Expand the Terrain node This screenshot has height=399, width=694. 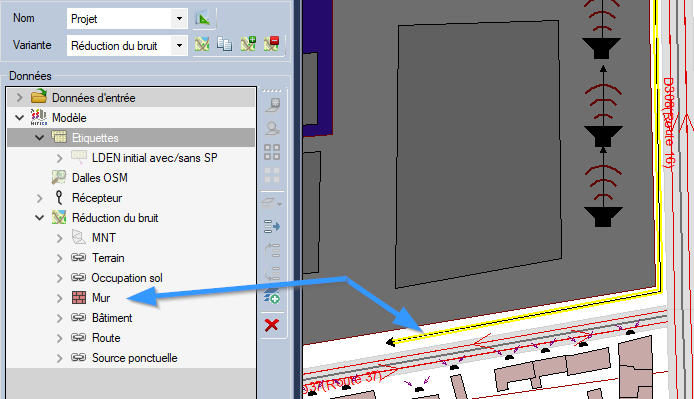(x=59, y=258)
